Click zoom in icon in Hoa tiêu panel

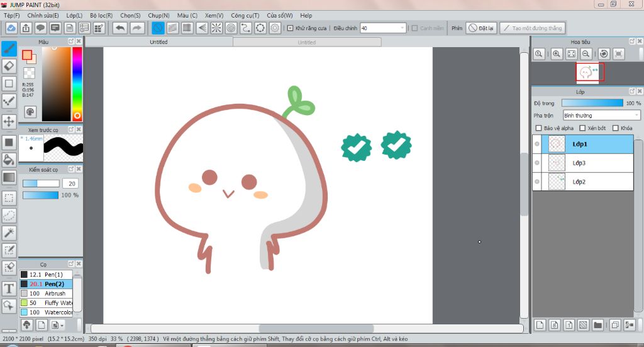click(x=557, y=54)
